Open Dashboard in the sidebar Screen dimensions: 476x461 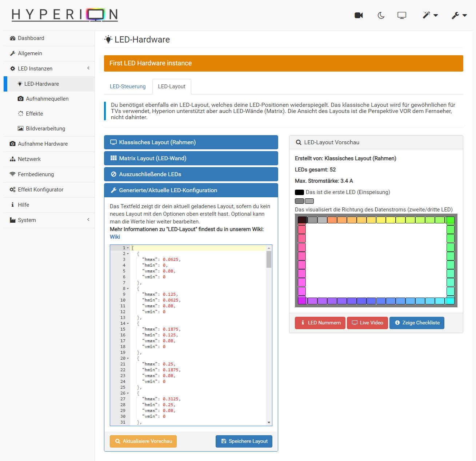[49, 38]
